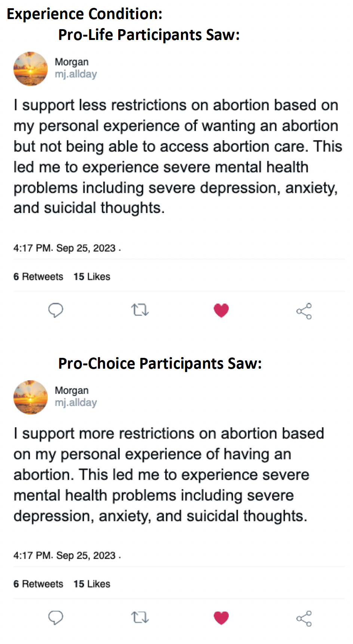Image resolution: width=353 pixels, height=644 pixels.
Task: Click the Morgan display name in the top tweet
Action: [72, 62]
